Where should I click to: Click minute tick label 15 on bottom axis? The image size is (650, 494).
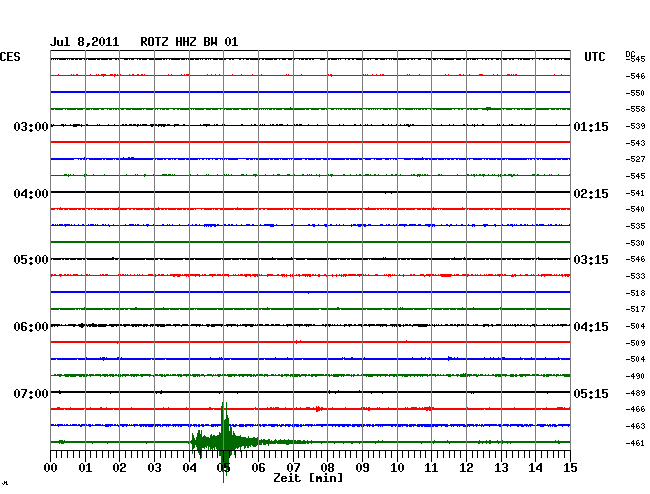pyautogui.click(x=570, y=468)
